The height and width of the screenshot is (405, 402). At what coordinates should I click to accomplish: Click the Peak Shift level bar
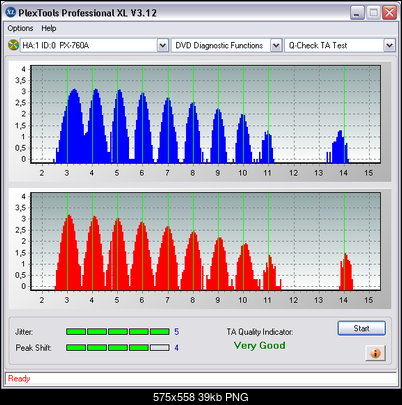tap(118, 348)
